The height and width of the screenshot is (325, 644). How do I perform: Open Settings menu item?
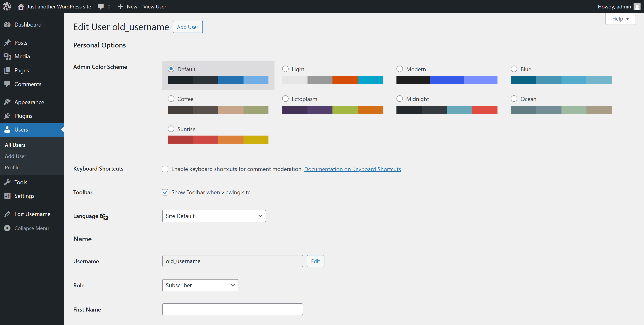point(32,196)
